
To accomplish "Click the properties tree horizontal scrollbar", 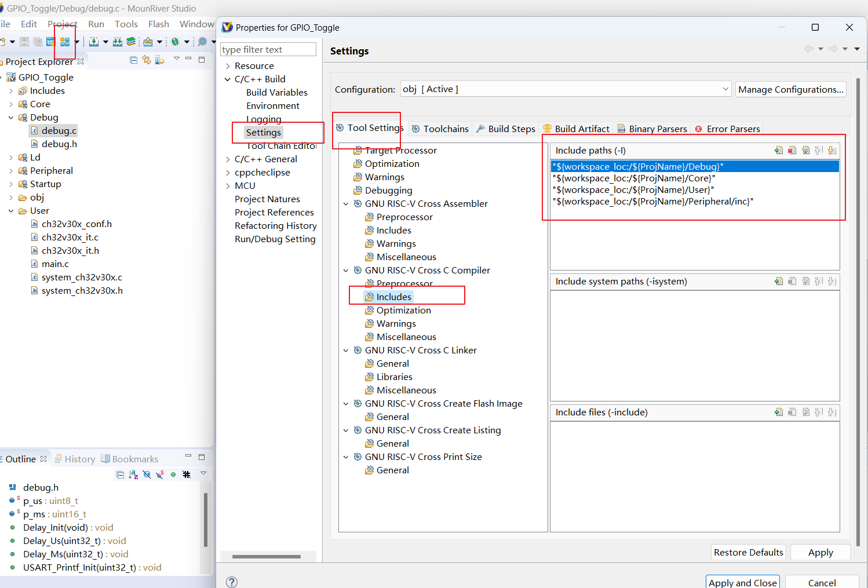I will point(267,557).
